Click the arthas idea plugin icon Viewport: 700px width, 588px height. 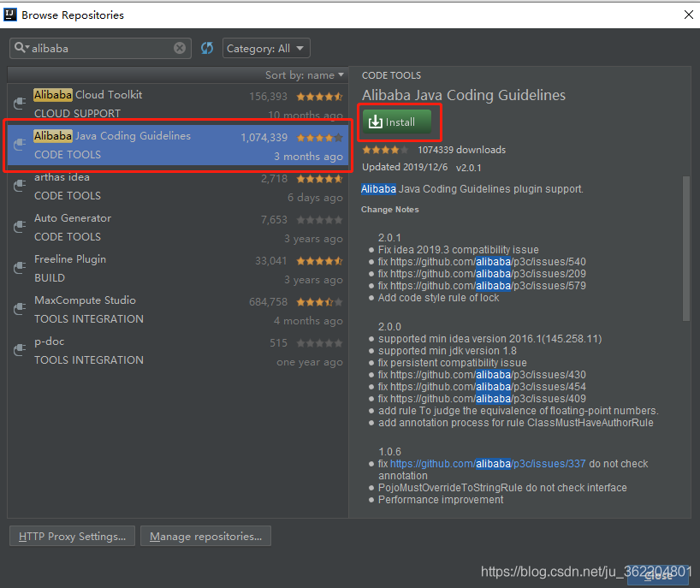click(x=20, y=185)
